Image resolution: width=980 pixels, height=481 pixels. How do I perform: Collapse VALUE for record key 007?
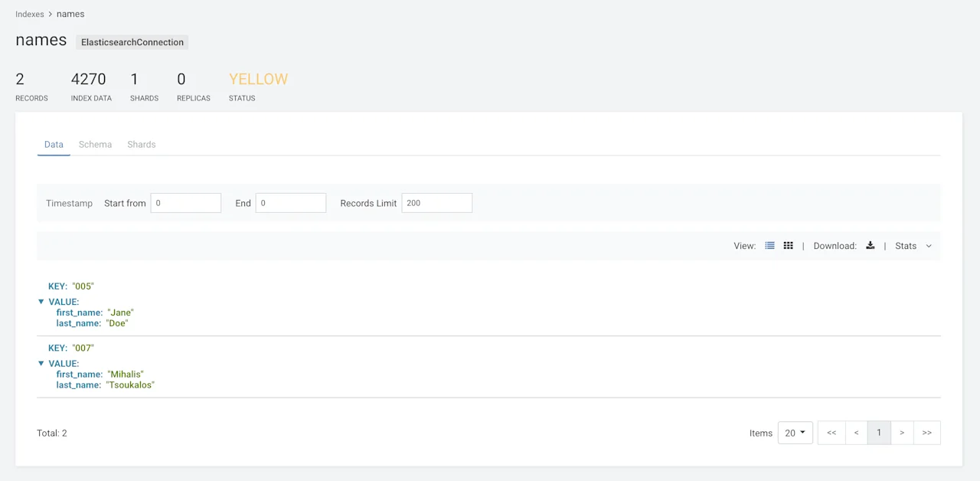(x=41, y=363)
